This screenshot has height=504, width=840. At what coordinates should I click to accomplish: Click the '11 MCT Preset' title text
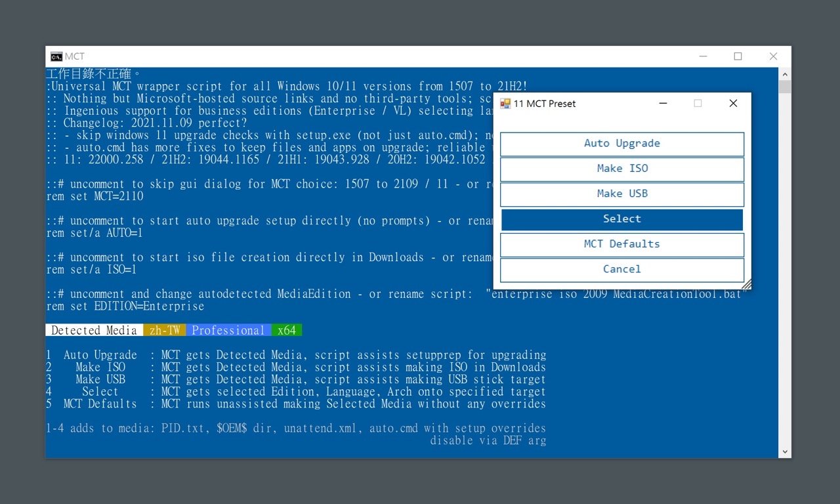tap(545, 104)
